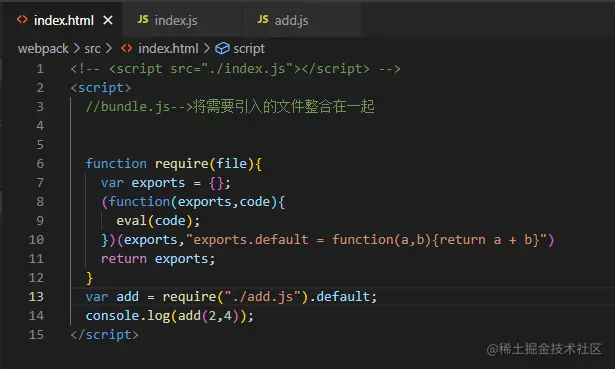The height and width of the screenshot is (369, 615).
Task: Click 'eval(code);' statement
Action: pyautogui.click(x=158, y=221)
